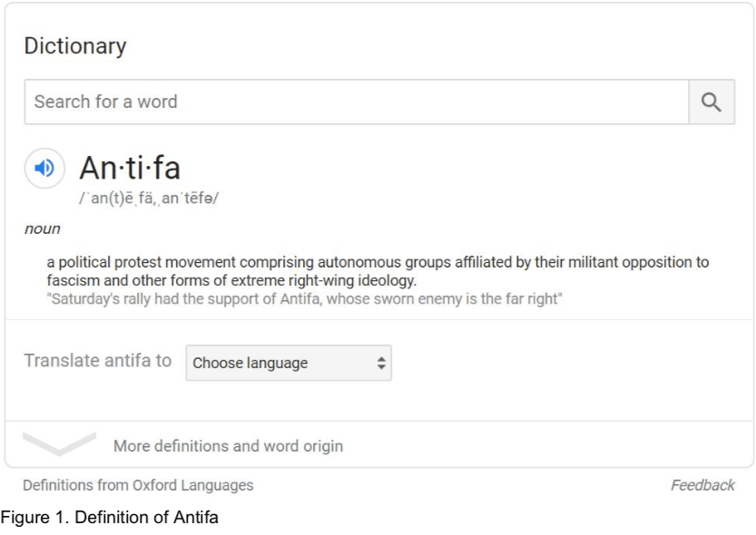Viewport: 756px width, 535px height.
Task: Click the Translate antifa to label
Action: pos(97,361)
